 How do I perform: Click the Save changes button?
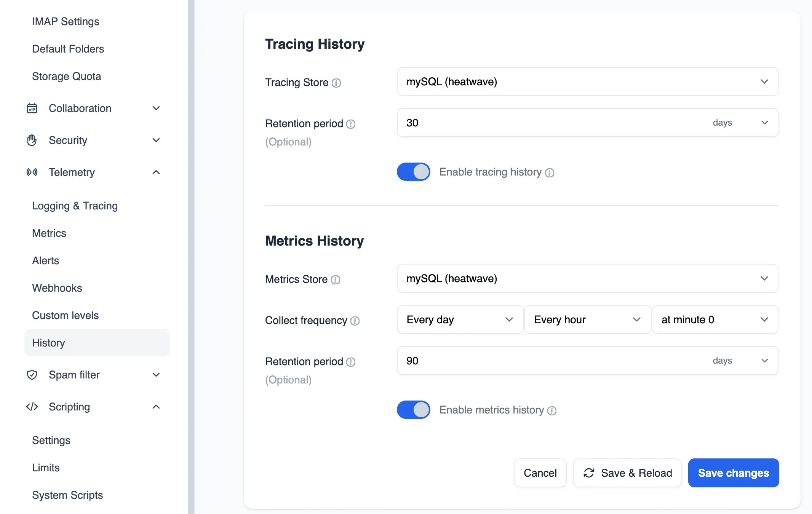(733, 473)
